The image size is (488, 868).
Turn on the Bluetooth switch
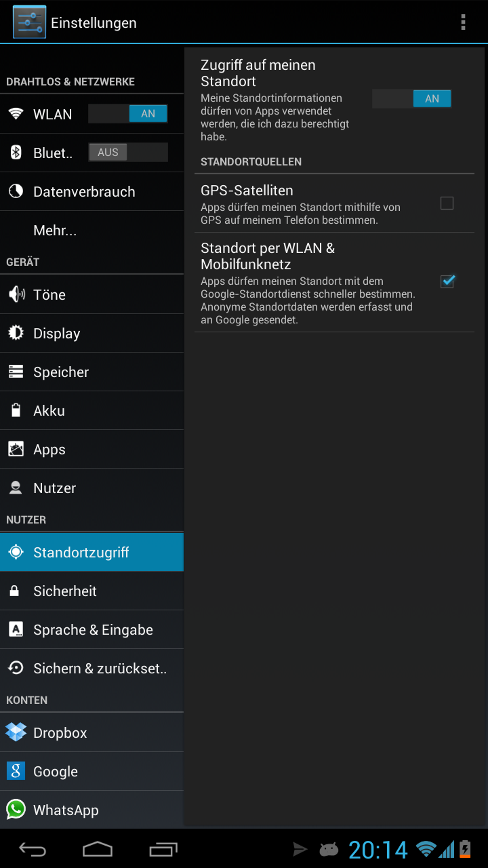point(128,153)
